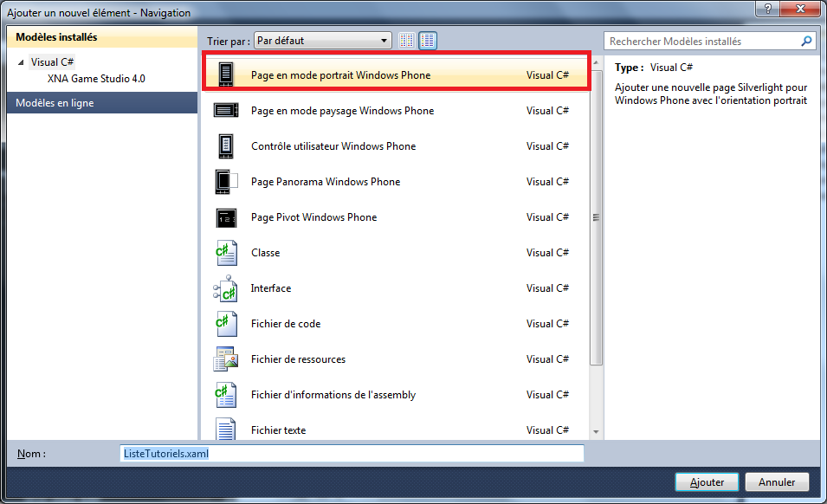
Task: Click the template list scroll down arrow
Action: point(596,432)
